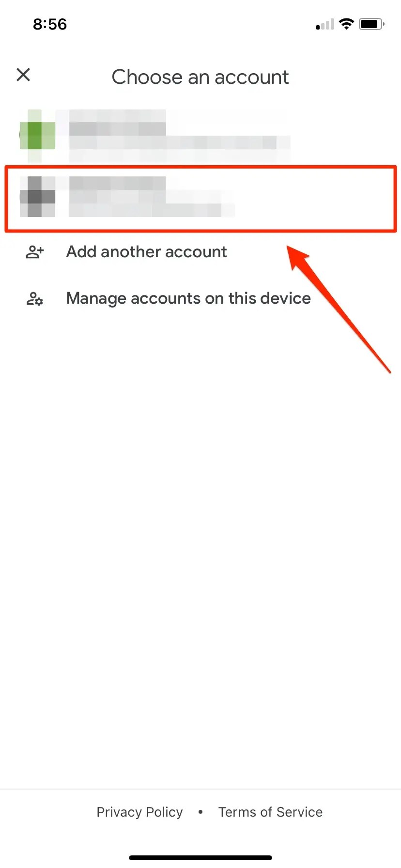This screenshot has width=401, height=868.
Task: Click the add-person plus icon
Action: click(x=35, y=252)
